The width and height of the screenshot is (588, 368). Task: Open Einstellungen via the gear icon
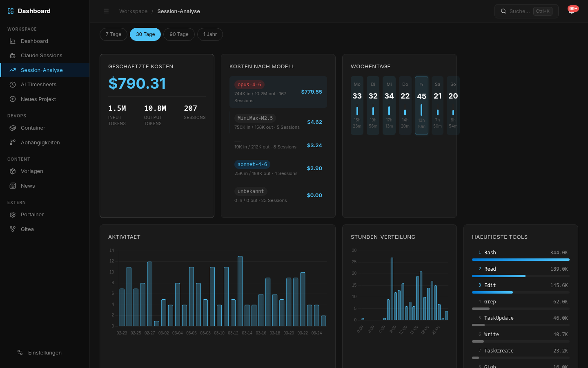coord(20,352)
